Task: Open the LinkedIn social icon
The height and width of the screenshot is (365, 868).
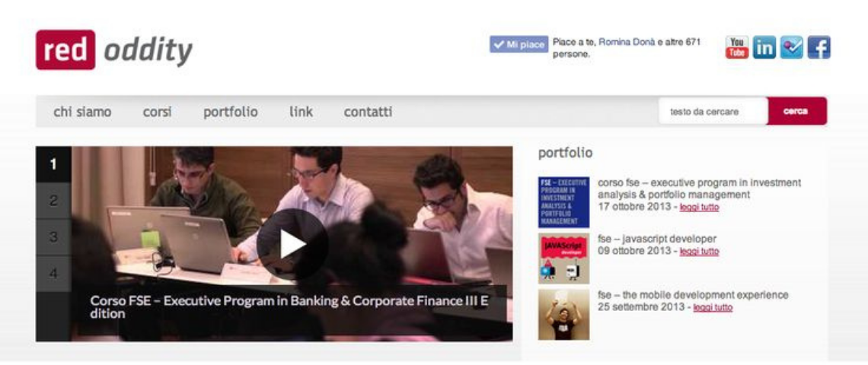Action: pyautogui.click(x=764, y=48)
